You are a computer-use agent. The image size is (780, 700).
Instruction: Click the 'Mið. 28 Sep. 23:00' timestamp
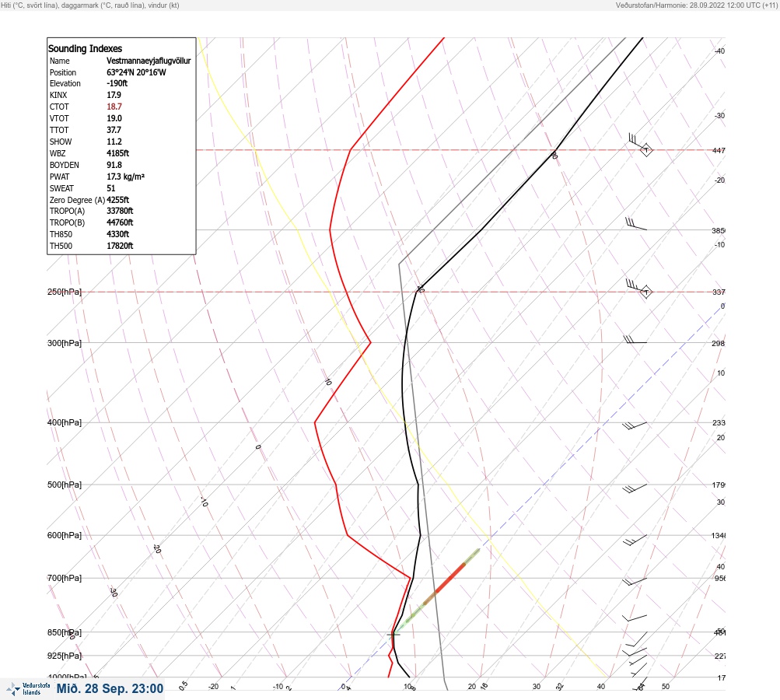(110, 688)
